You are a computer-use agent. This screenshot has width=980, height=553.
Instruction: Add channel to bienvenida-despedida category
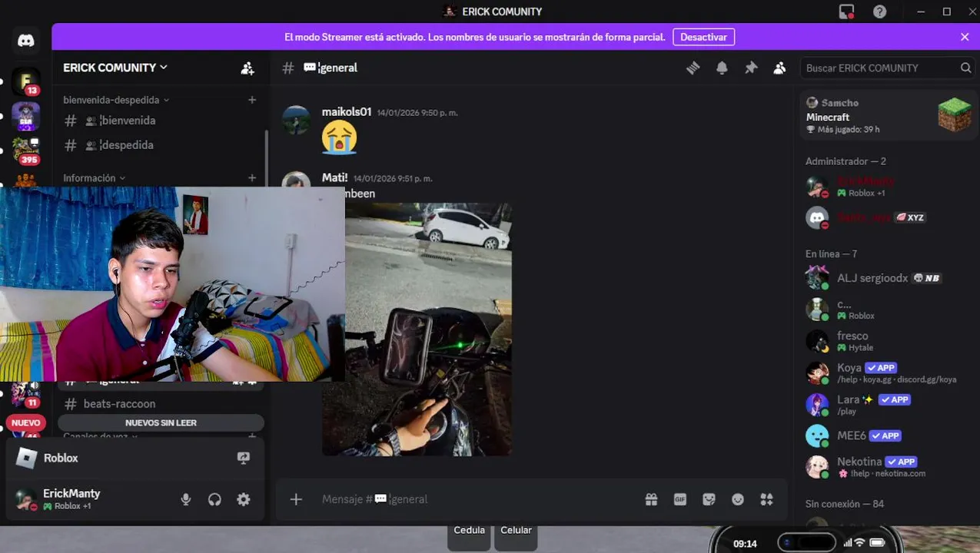click(x=252, y=100)
